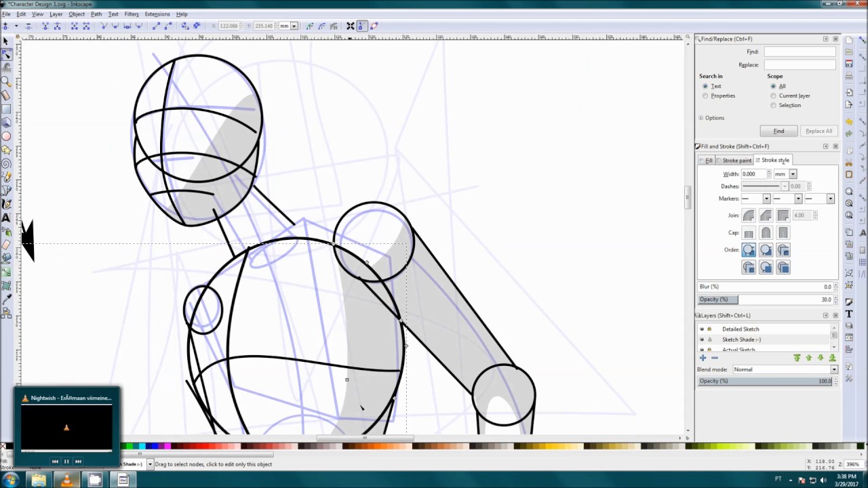The image size is (868, 488).
Task: Click the make nodes cusp icon
Action: tap(104, 26)
